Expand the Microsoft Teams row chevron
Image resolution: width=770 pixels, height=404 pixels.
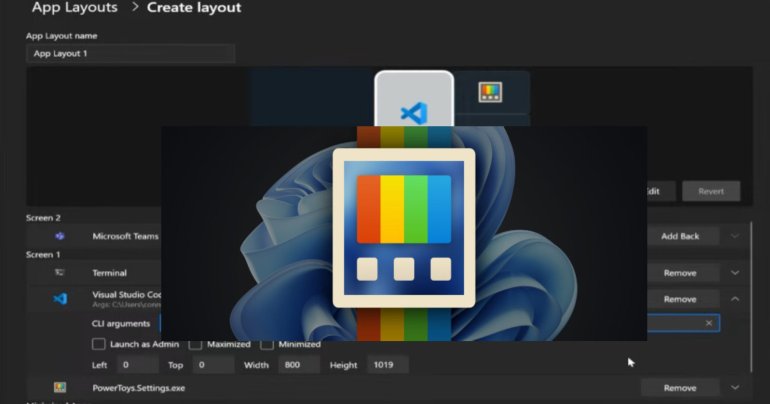tap(735, 236)
